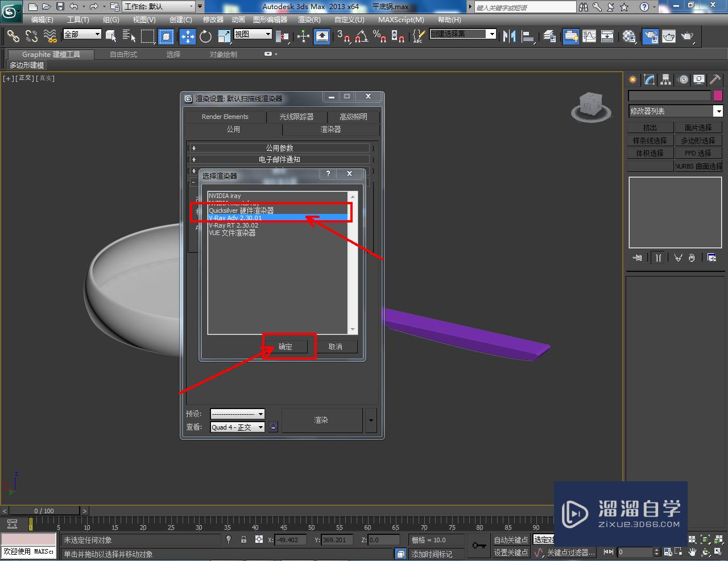Confirm renderer choice with 确定 button

(286, 346)
